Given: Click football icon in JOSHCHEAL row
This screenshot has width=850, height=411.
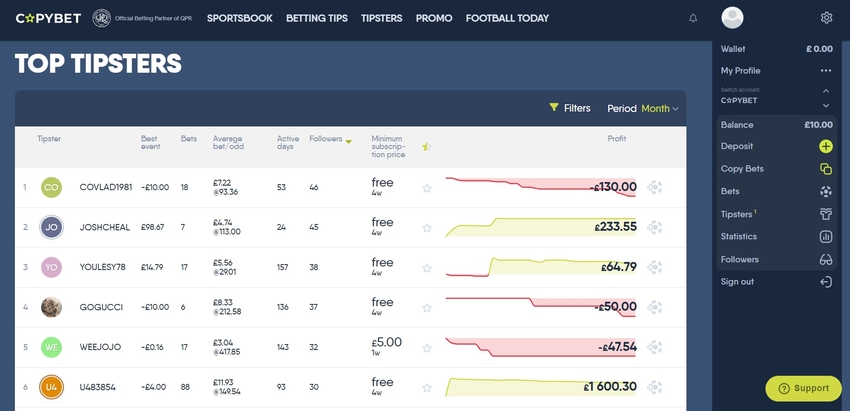Looking at the screenshot, I should pyautogui.click(x=654, y=227).
